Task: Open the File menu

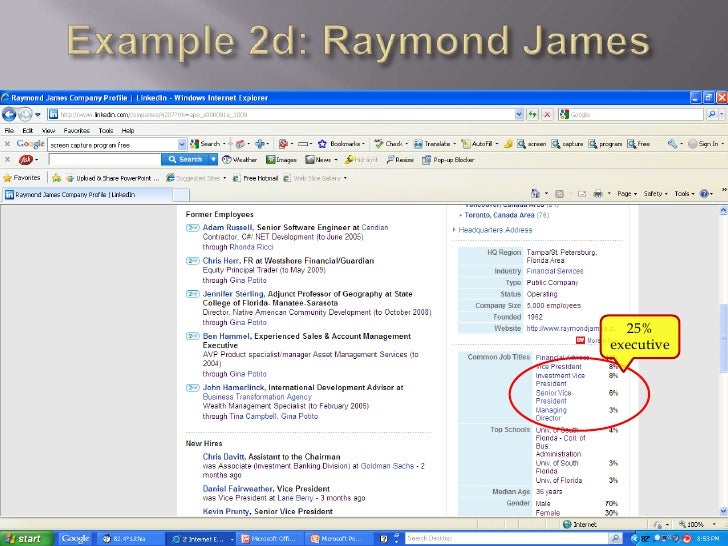Action: pyautogui.click(x=9, y=130)
